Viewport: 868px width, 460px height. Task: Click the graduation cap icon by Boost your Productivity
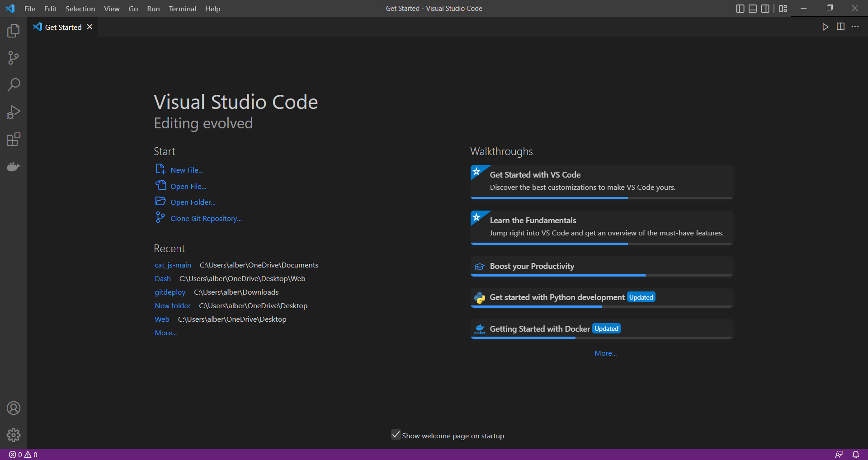[x=480, y=267]
